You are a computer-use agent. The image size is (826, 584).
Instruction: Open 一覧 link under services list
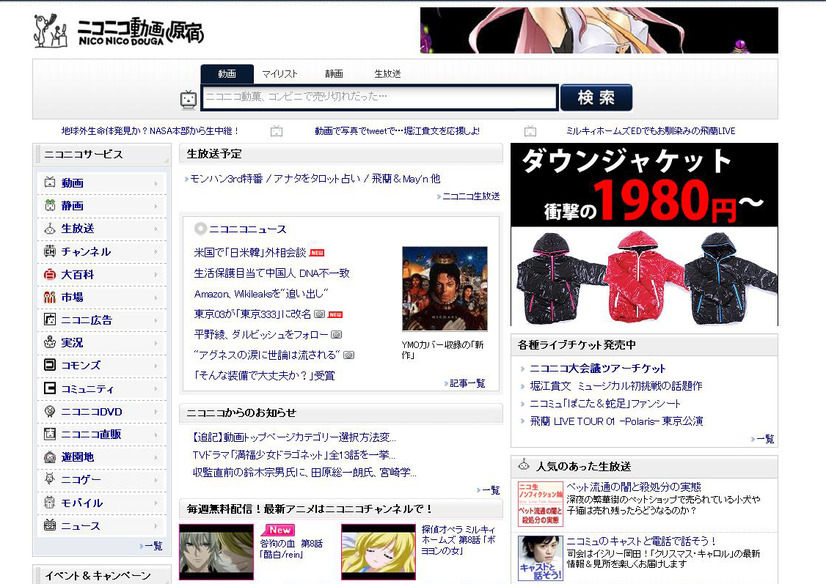click(152, 546)
